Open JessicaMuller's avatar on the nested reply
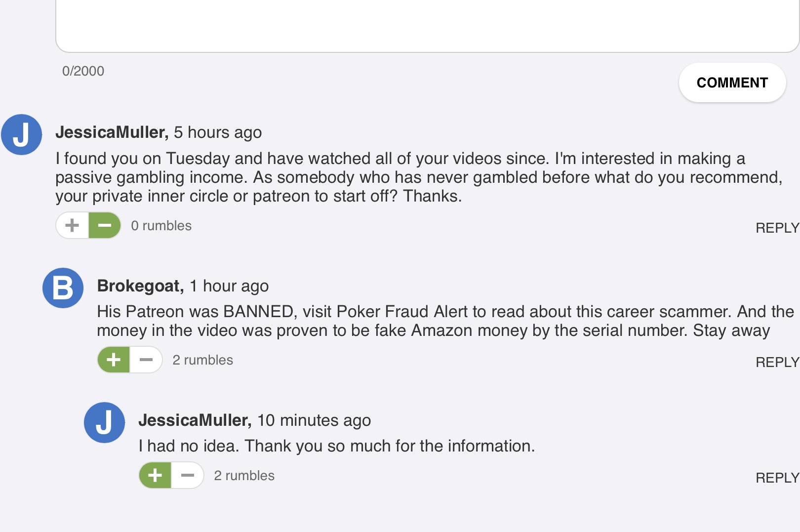 click(104, 422)
